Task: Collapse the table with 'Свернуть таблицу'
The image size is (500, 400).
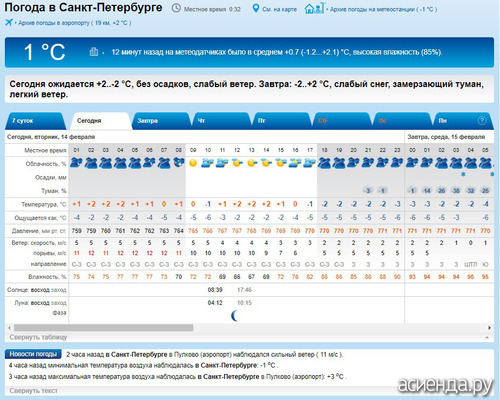Action: 38,337
